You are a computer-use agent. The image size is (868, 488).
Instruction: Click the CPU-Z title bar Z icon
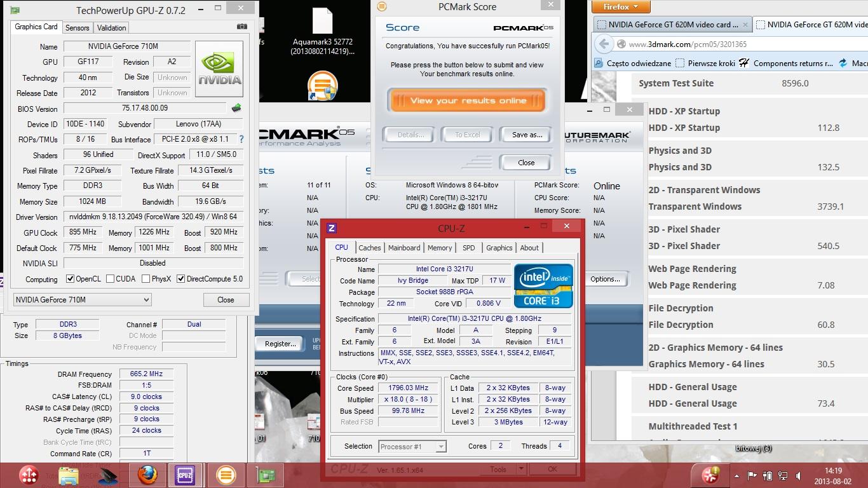point(331,228)
